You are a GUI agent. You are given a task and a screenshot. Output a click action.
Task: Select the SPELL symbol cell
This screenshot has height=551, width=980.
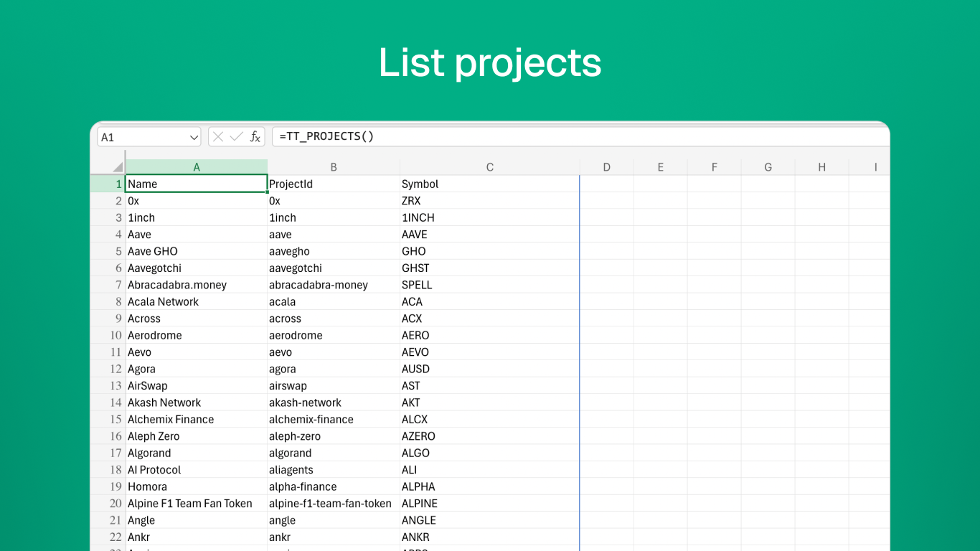(x=490, y=285)
